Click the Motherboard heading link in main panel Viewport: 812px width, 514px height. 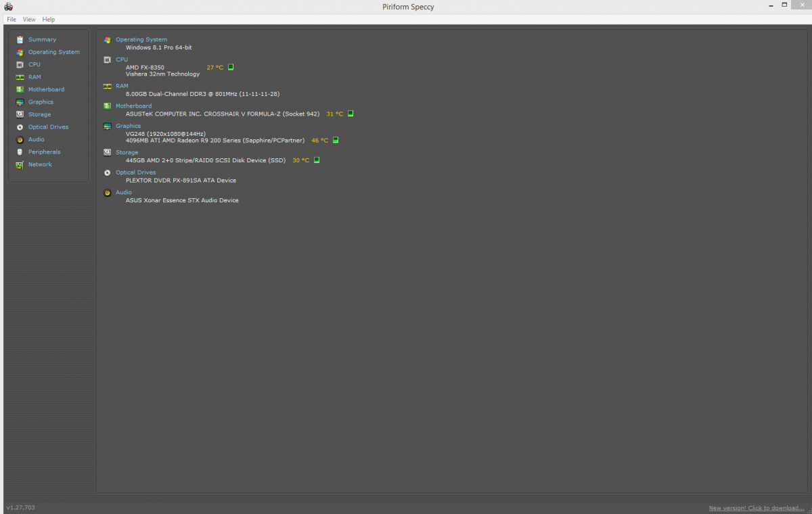pyautogui.click(x=133, y=106)
